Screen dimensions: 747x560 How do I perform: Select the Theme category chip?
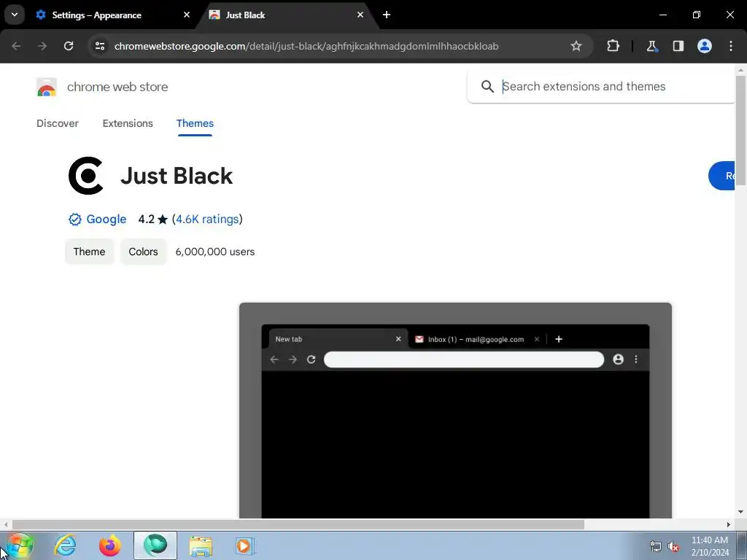click(89, 252)
